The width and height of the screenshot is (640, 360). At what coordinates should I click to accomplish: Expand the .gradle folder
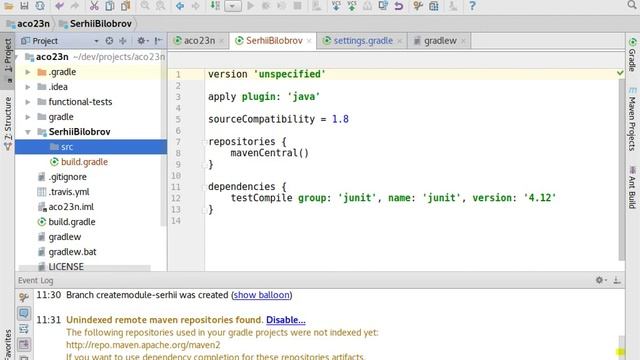[28, 72]
